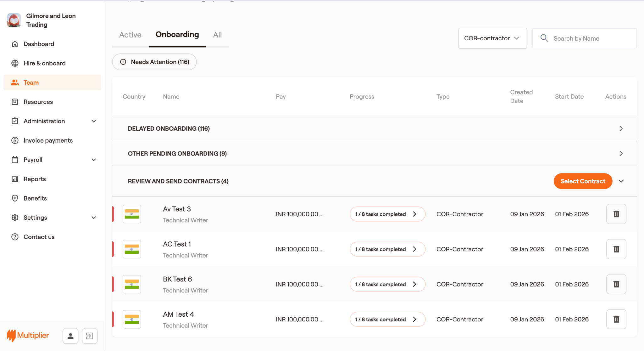The height and width of the screenshot is (351, 644).
Task: Open Benefits shield menu item
Action: [x=35, y=198]
